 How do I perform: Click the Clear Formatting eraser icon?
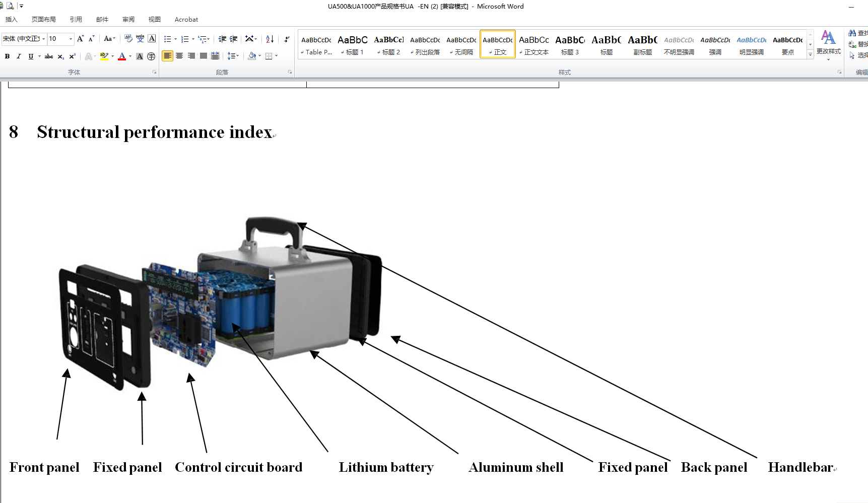pyautogui.click(x=128, y=39)
